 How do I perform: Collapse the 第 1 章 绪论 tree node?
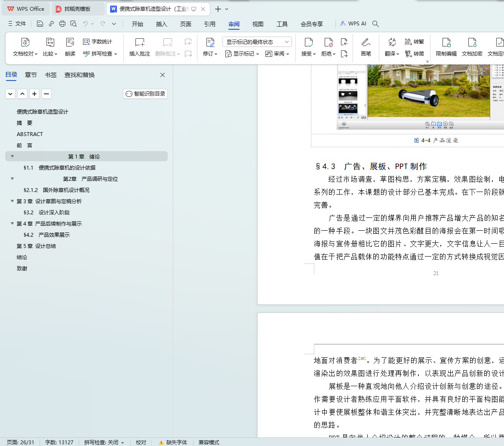pyautogui.click(x=12, y=156)
